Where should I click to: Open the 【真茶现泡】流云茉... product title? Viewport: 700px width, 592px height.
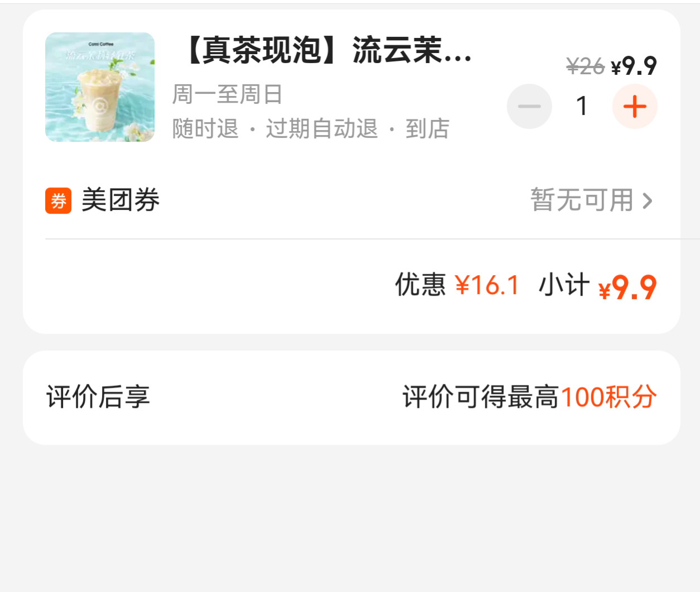[327, 50]
